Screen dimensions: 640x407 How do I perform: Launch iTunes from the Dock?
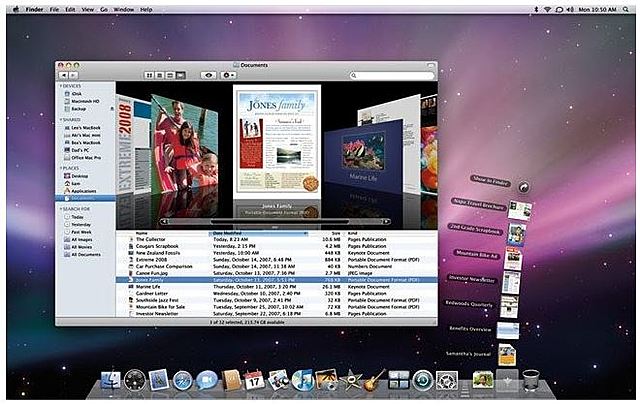point(302,380)
